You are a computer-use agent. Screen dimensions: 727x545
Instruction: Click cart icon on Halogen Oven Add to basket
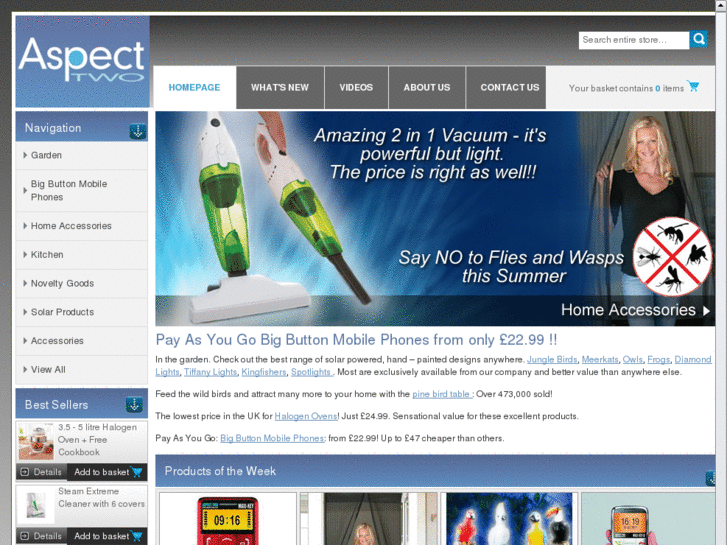tap(137, 472)
